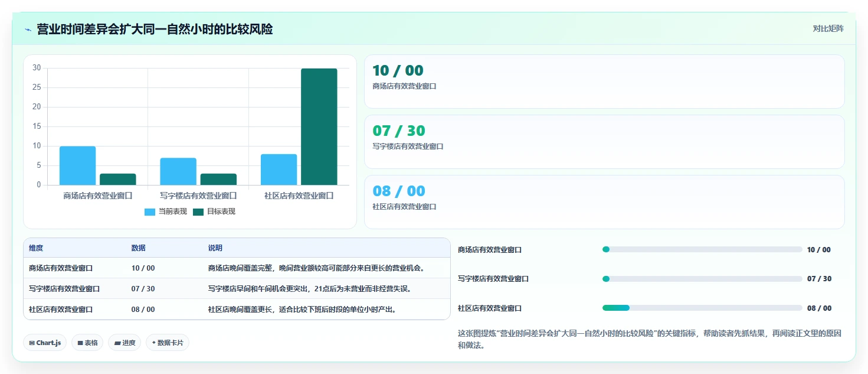Click the 进度 chip
Viewport: 868px width, 374px height.
pos(125,343)
